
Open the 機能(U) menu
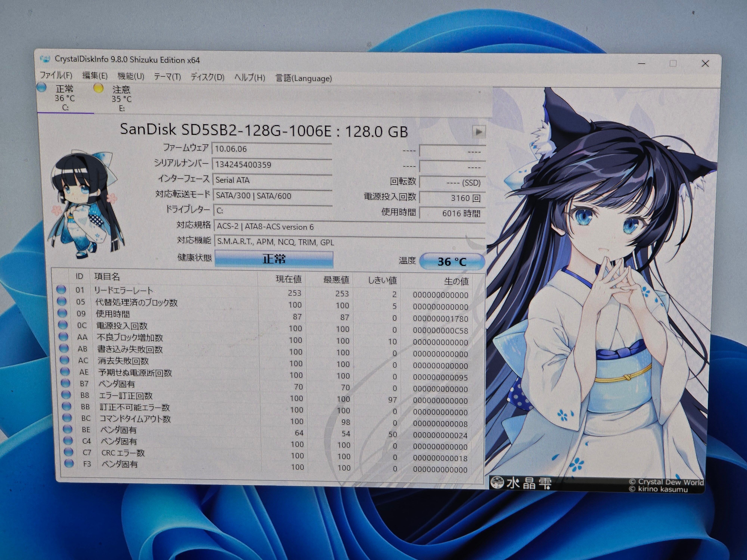coord(131,76)
